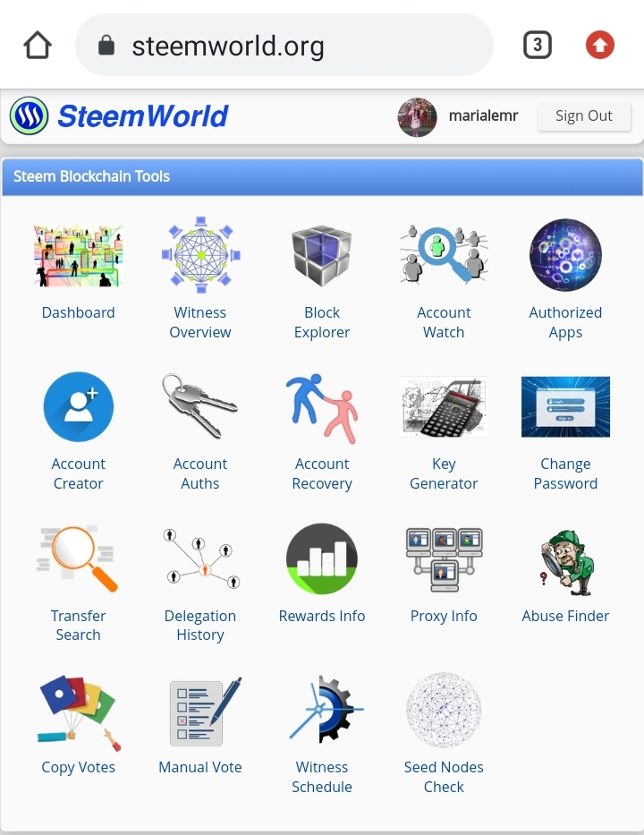
Task: Click the Sign Out button
Action: [584, 116]
